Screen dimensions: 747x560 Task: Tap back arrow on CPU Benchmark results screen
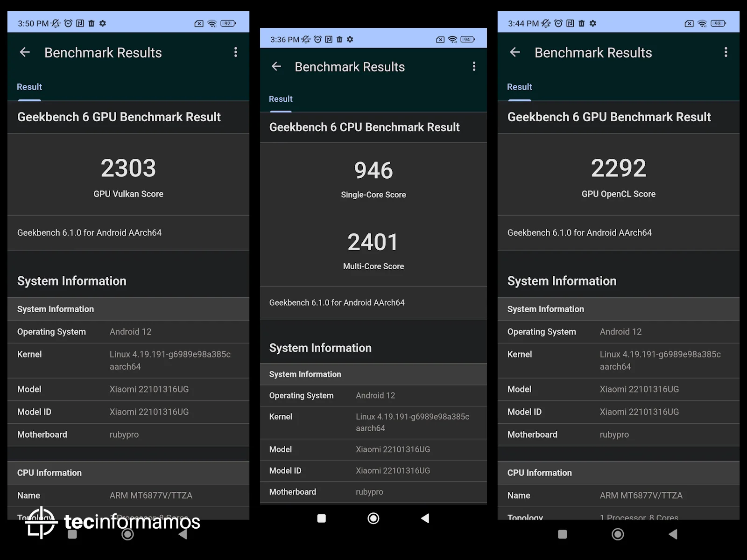(276, 67)
